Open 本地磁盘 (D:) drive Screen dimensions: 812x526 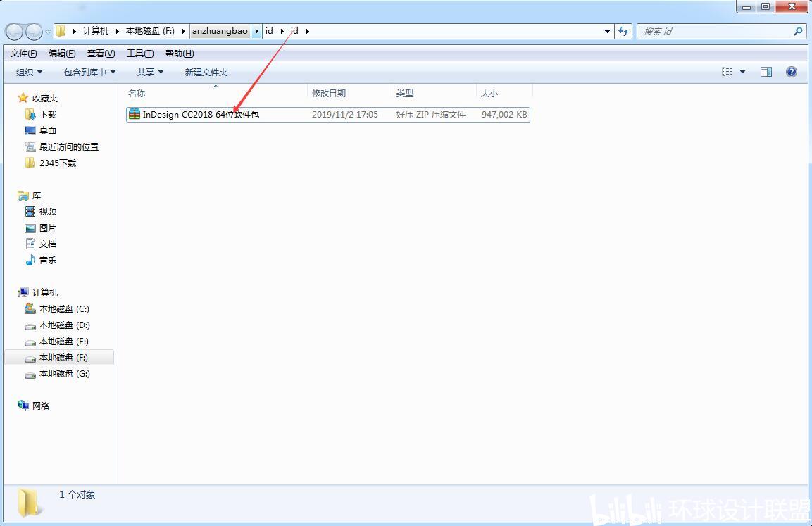point(64,325)
